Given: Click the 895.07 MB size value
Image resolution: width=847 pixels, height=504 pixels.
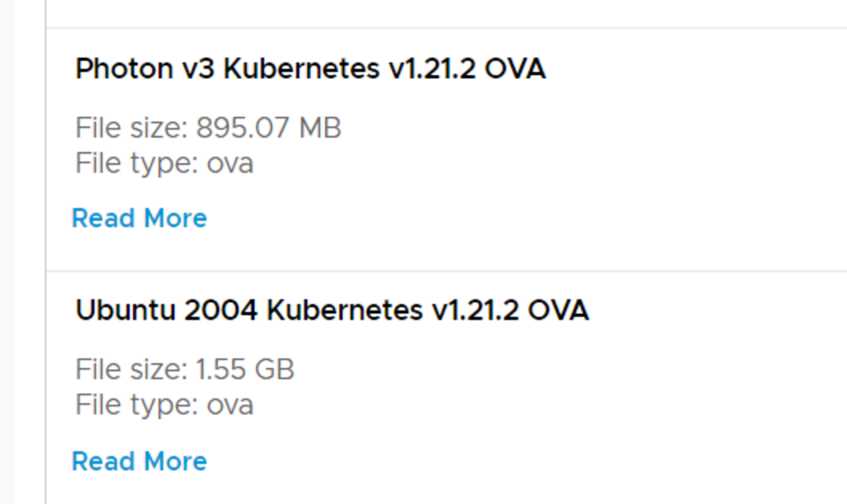Looking at the screenshot, I should pos(268,128).
